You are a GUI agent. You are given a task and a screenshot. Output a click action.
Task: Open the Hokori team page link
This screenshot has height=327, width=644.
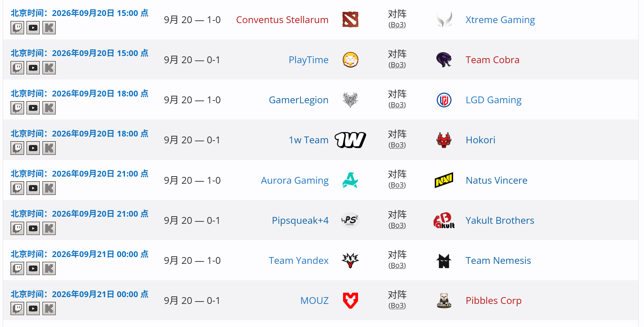(x=480, y=140)
